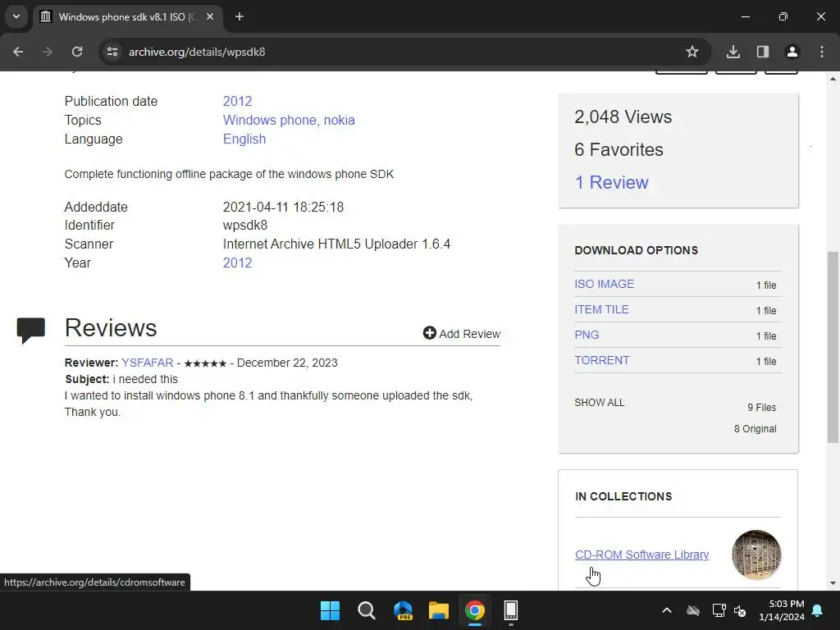This screenshot has height=630, width=840.
Task: Click the network display tray icon
Action: tap(719, 610)
